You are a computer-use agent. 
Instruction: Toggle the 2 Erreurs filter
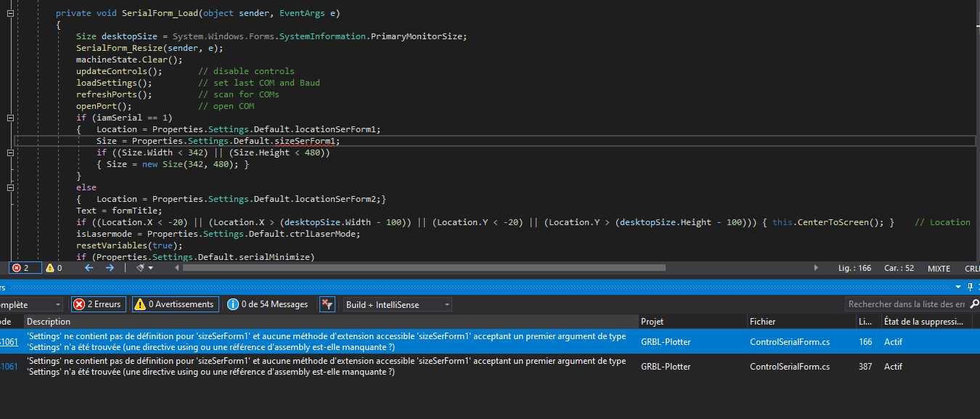(x=99, y=304)
